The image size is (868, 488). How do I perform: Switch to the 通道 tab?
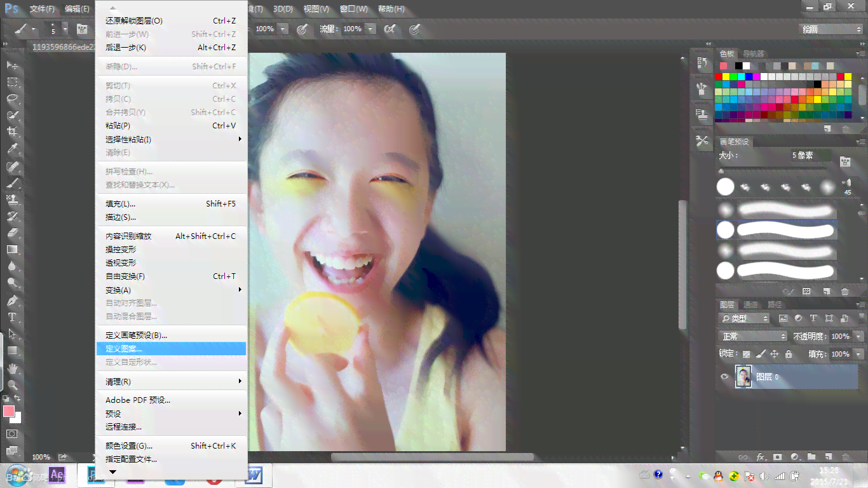point(750,304)
